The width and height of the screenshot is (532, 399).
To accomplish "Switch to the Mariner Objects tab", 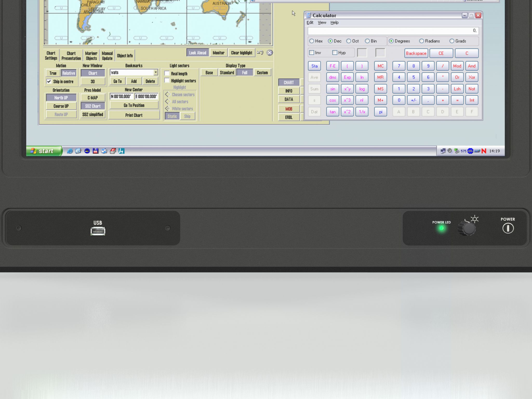I will pyautogui.click(x=91, y=56).
